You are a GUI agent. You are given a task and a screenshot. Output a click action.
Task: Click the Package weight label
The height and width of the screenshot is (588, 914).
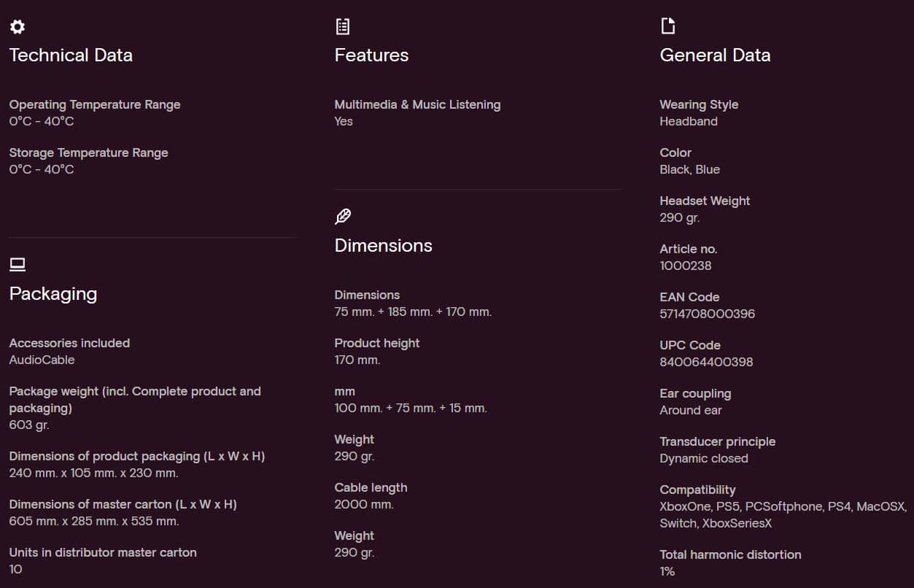coord(135,399)
